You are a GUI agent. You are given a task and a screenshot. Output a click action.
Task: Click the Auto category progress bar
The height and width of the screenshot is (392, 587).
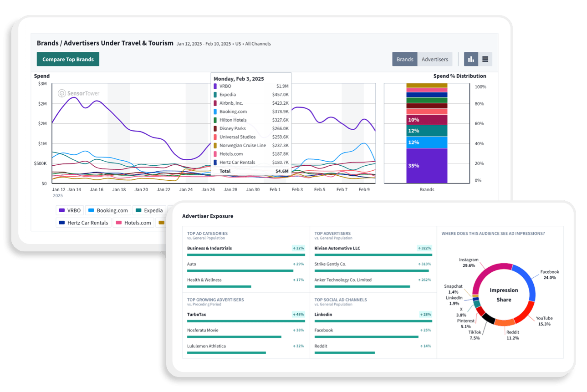pyautogui.click(x=240, y=270)
